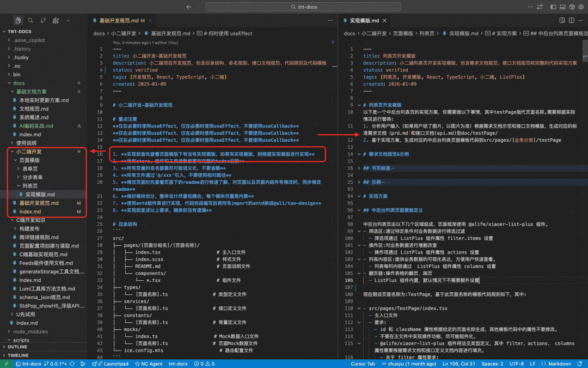Open settings gear in title bar

tap(581, 7)
